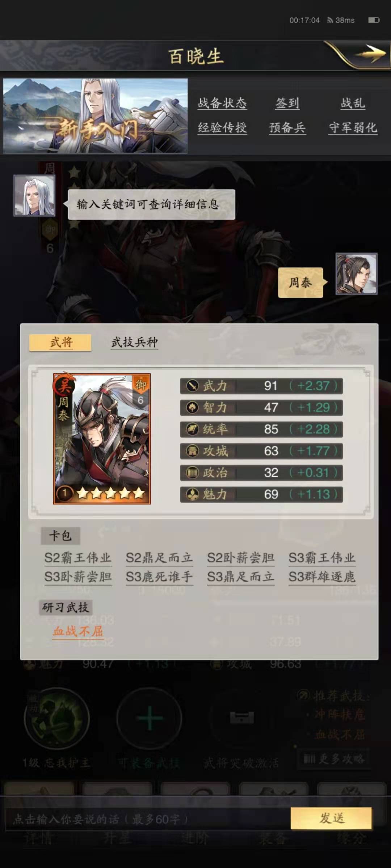Click the 智力 stat icon

(x=192, y=408)
